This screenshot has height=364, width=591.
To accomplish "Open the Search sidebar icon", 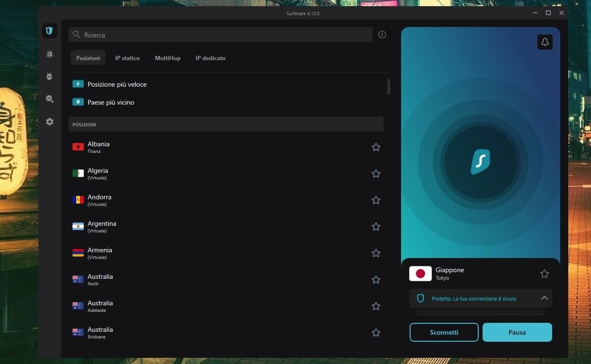I will click(49, 99).
